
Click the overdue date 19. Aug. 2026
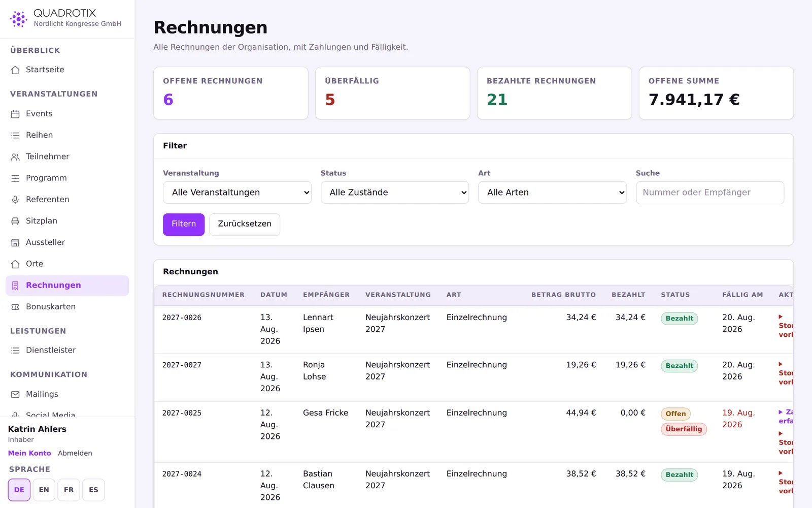click(738, 419)
